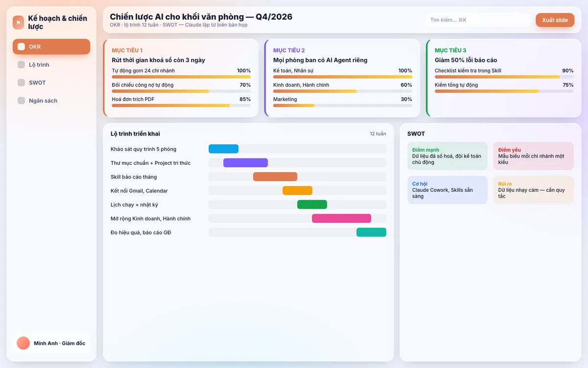
Task: Click 'Giảm 50% lỗi báo cáo'
Action: pyautogui.click(x=466, y=60)
